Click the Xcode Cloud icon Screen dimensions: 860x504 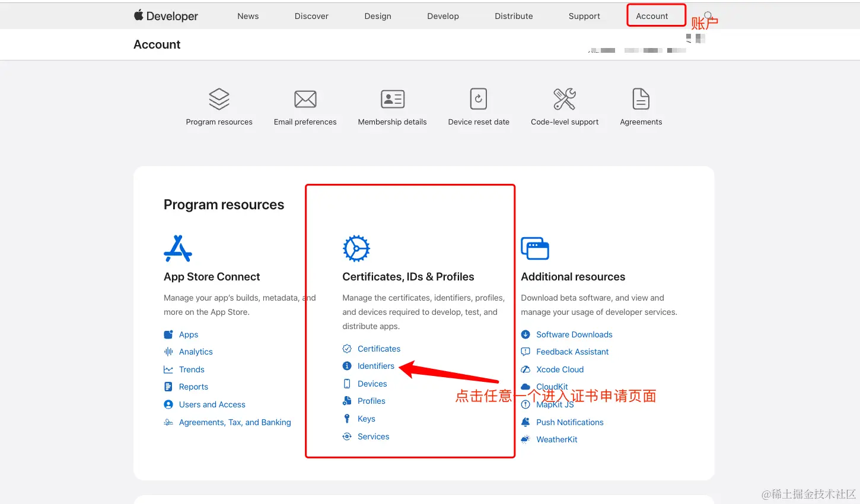click(525, 369)
